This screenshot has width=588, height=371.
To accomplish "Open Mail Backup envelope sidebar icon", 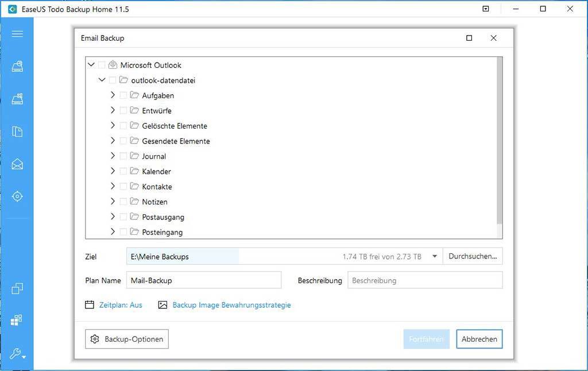I will pyautogui.click(x=17, y=164).
